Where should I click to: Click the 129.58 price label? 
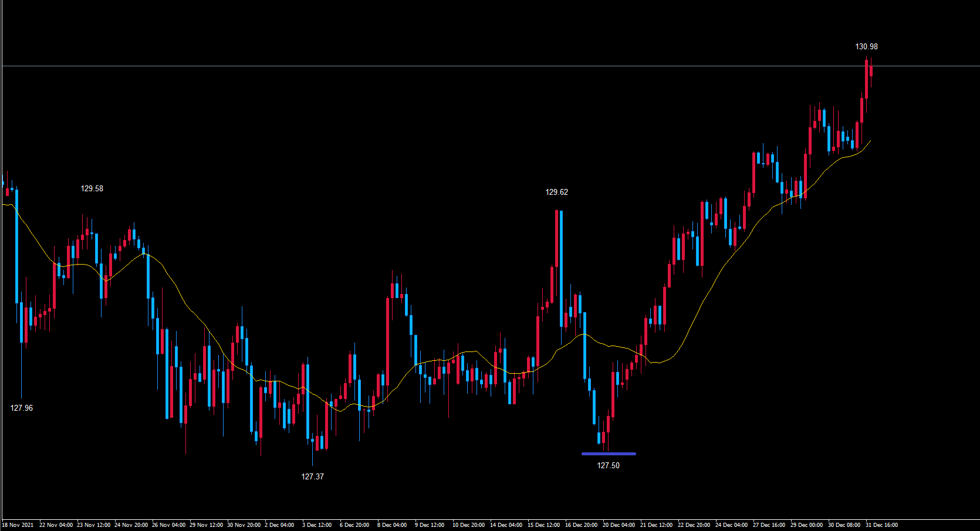coord(92,188)
